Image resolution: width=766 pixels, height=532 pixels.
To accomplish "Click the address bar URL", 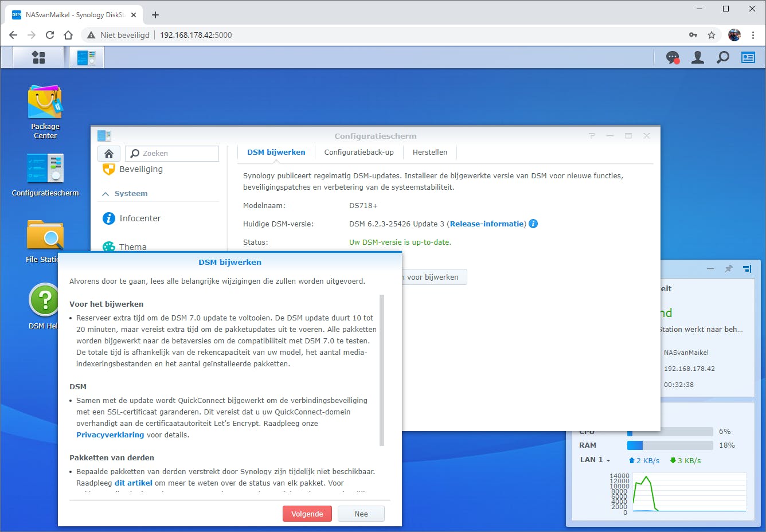I will click(196, 35).
